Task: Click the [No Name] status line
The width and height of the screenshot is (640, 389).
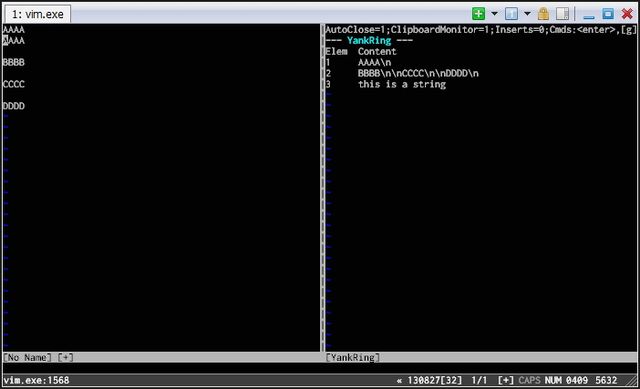Action: coord(161,358)
